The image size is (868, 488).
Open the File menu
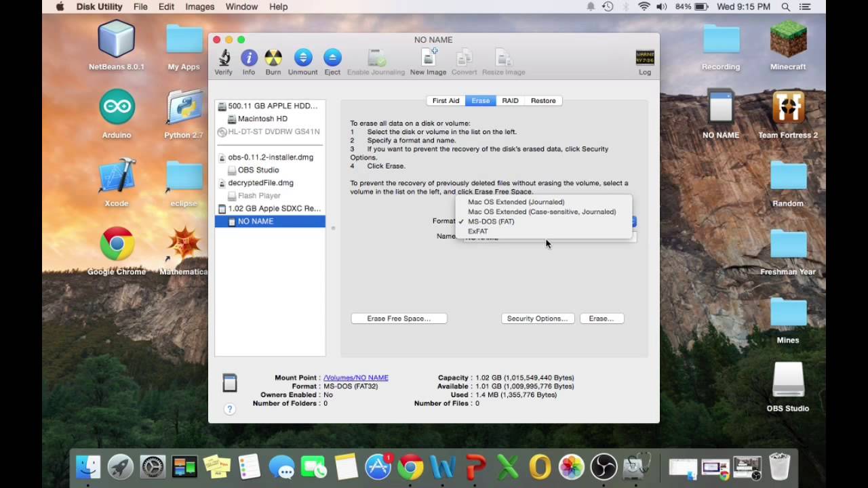pos(140,7)
